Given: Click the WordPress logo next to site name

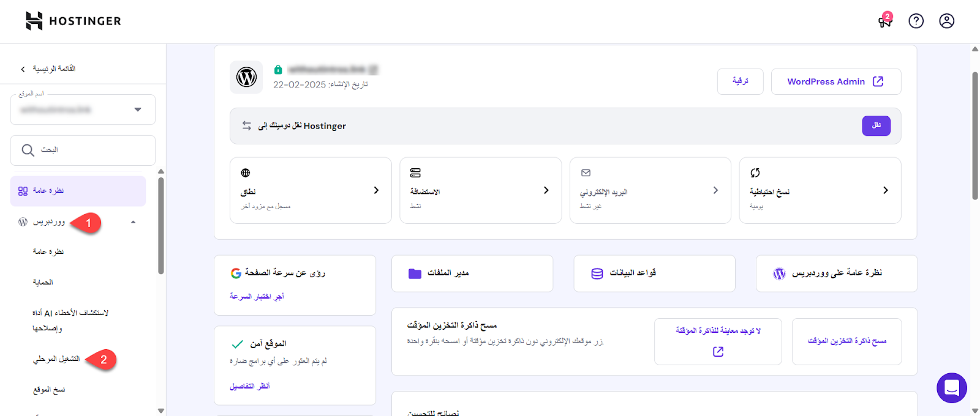Looking at the screenshot, I should (246, 77).
